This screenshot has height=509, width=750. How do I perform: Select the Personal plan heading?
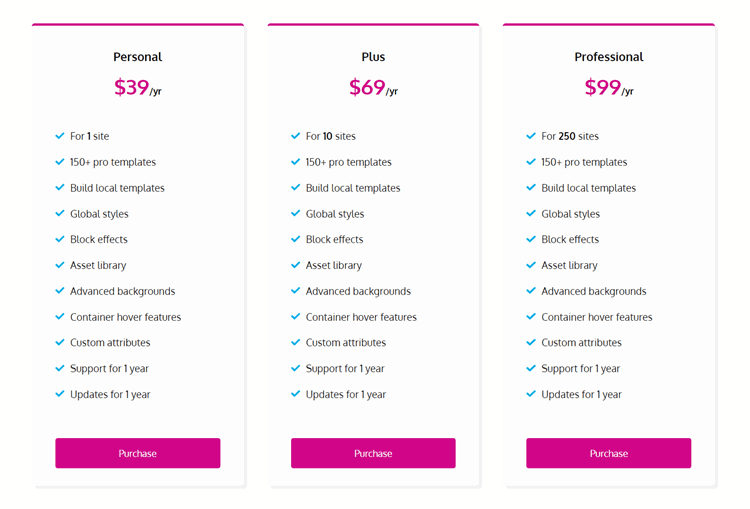[138, 57]
